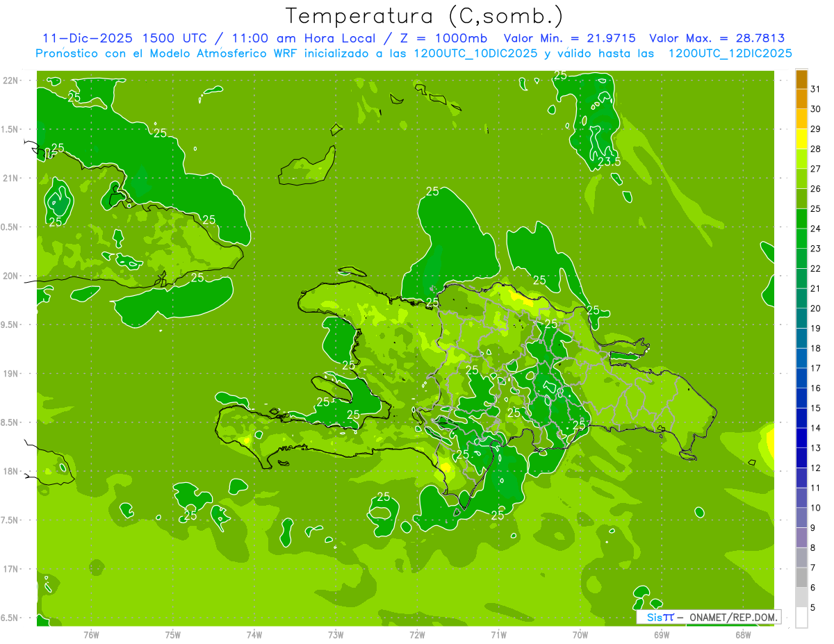Click the colorbar value label "18"
The image size is (834, 644).
click(816, 348)
